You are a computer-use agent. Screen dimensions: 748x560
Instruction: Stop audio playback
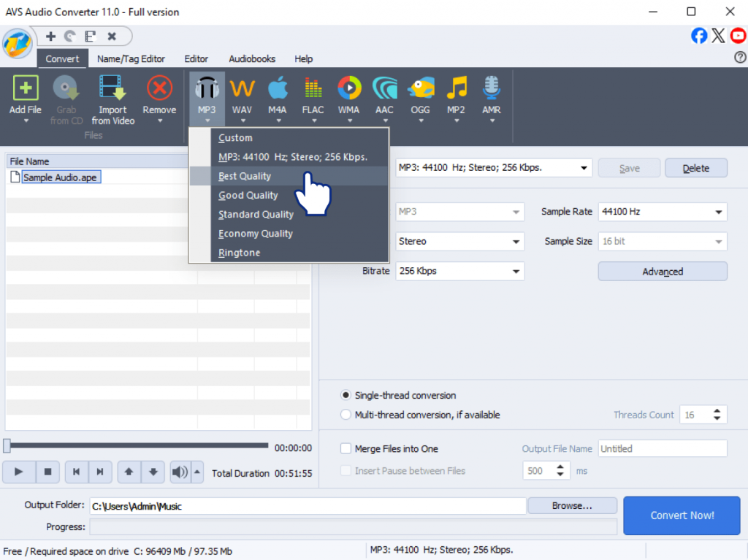click(47, 472)
